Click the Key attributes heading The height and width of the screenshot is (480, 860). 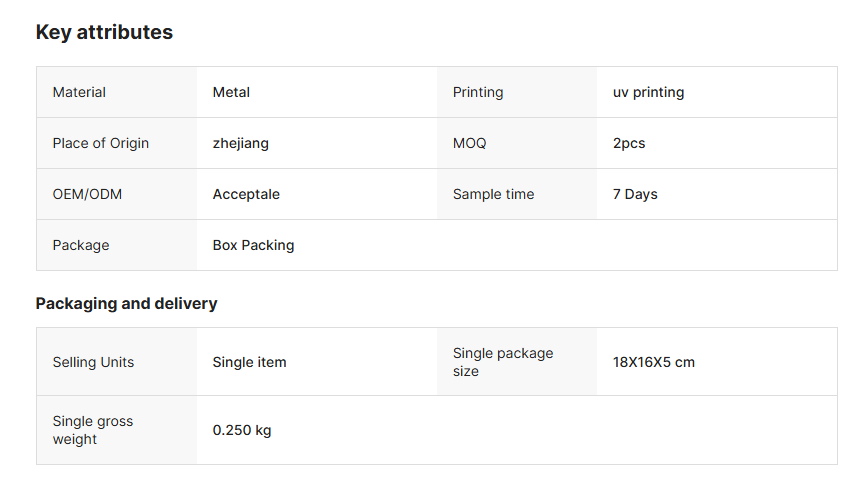[x=104, y=32]
